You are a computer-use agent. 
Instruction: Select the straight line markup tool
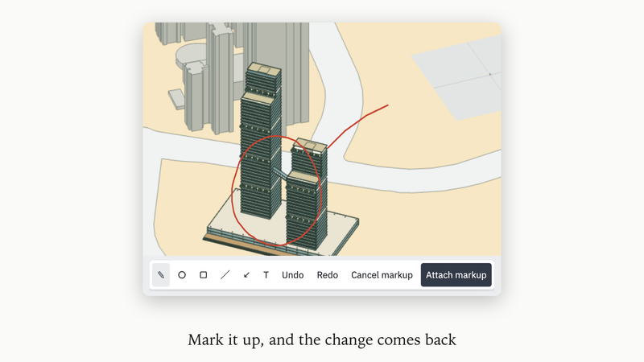pyautogui.click(x=225, y=275)
